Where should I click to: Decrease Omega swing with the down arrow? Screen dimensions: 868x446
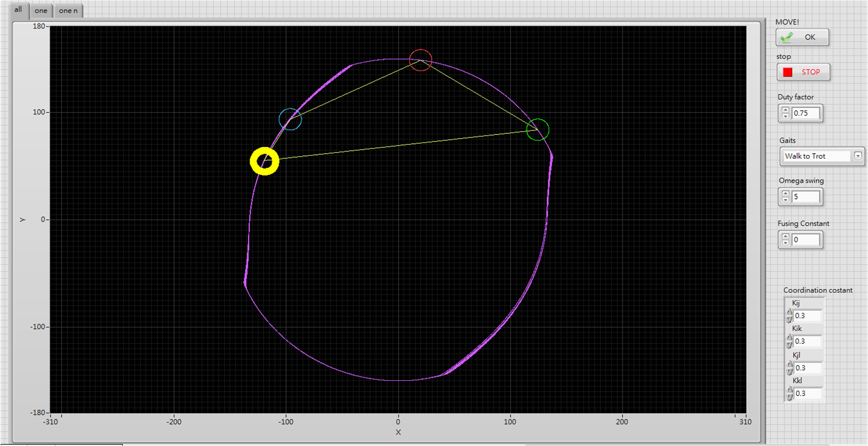click(x=786, y=200)
